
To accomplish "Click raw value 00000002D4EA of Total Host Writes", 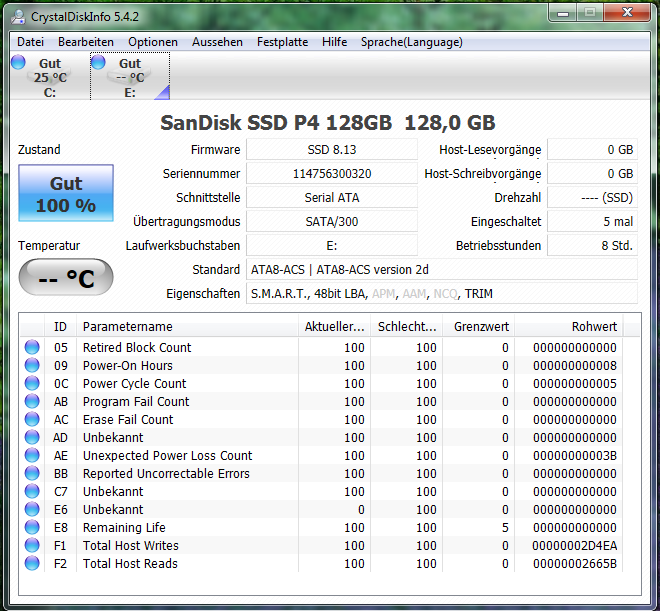I will pyautogui.click(x=575, y=545).
